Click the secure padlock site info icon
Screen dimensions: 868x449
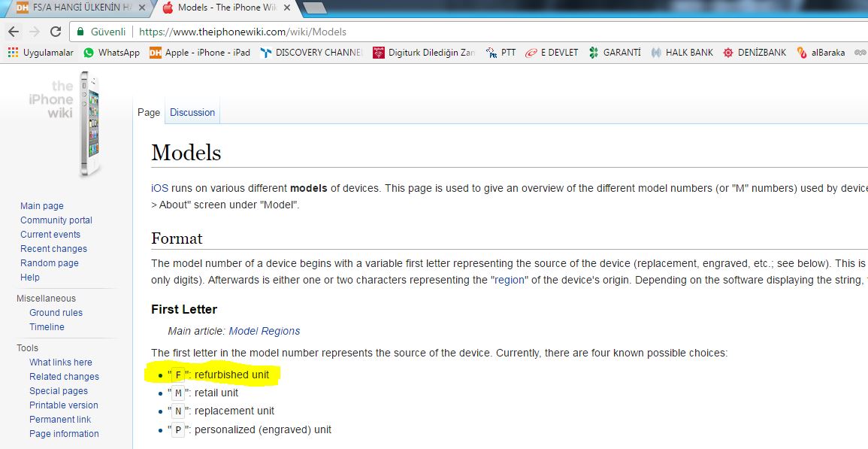(x=80, y=32)
